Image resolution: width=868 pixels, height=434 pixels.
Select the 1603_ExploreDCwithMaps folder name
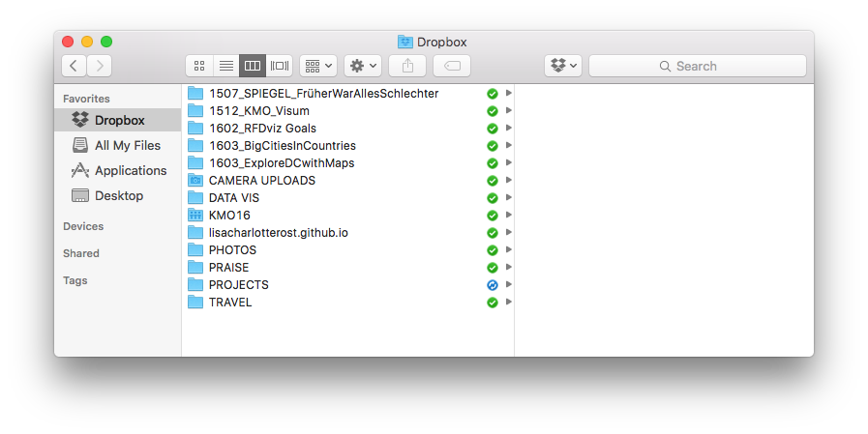tap(282, 163)
